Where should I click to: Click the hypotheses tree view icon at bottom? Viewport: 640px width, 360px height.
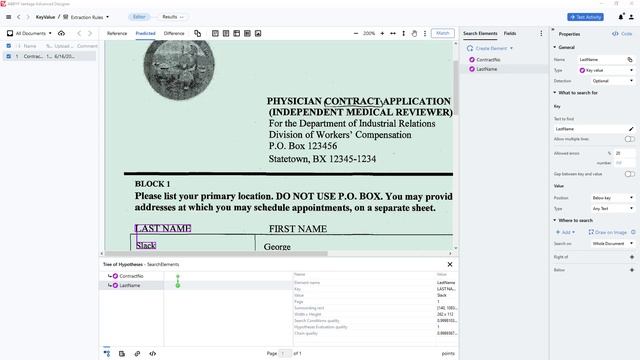click(x=107, y=353)
